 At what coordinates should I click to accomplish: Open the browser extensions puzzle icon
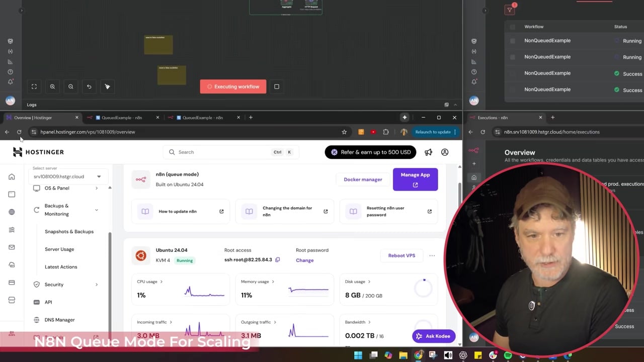click(386, 132)
